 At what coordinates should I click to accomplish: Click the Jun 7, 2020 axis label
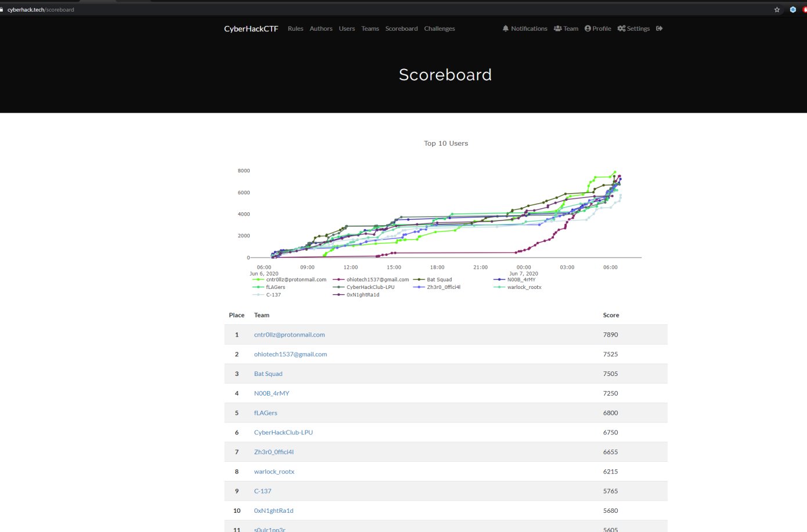[524, 274]
